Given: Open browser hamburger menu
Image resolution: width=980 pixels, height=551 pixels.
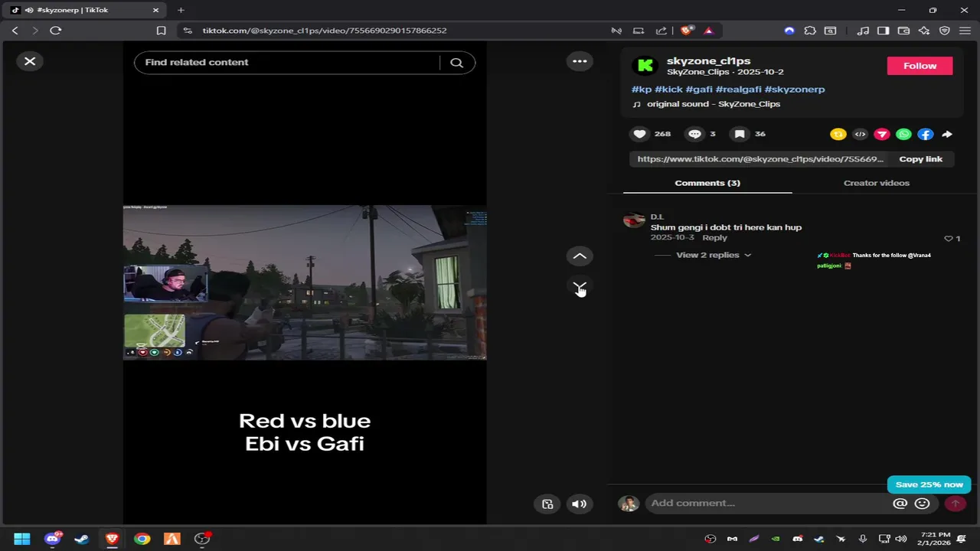Looking at the screenshot, I should [x=965, y=31].
